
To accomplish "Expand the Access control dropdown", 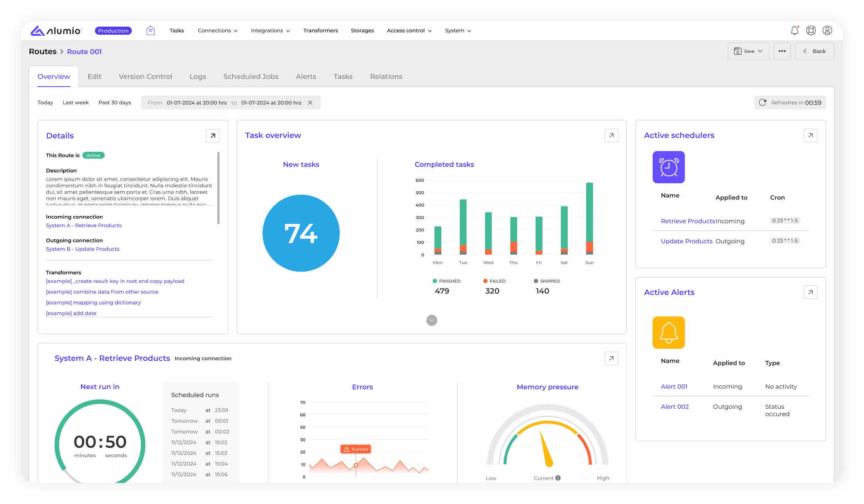I will tap(409, 30).
